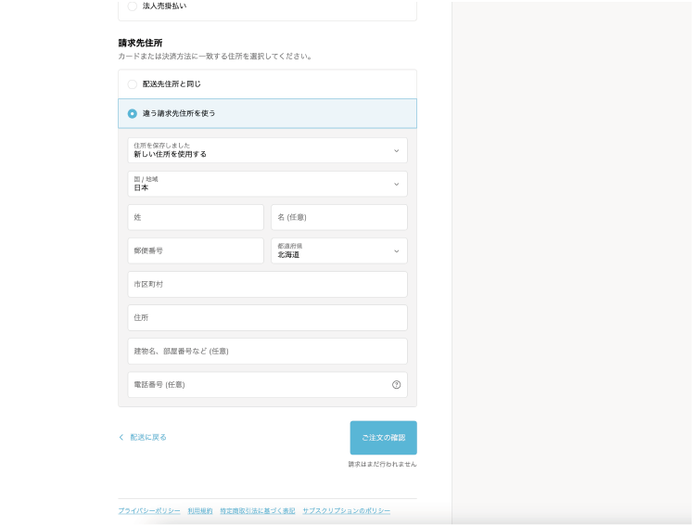Select the 法人売掛払い payment radio button

(132, 6)
